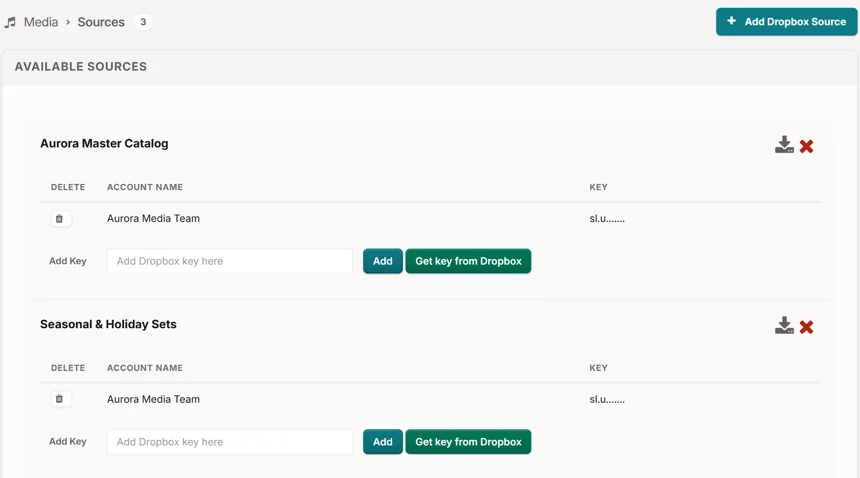Select the Seasonal & Holiday Sets title

click(108, 325)
